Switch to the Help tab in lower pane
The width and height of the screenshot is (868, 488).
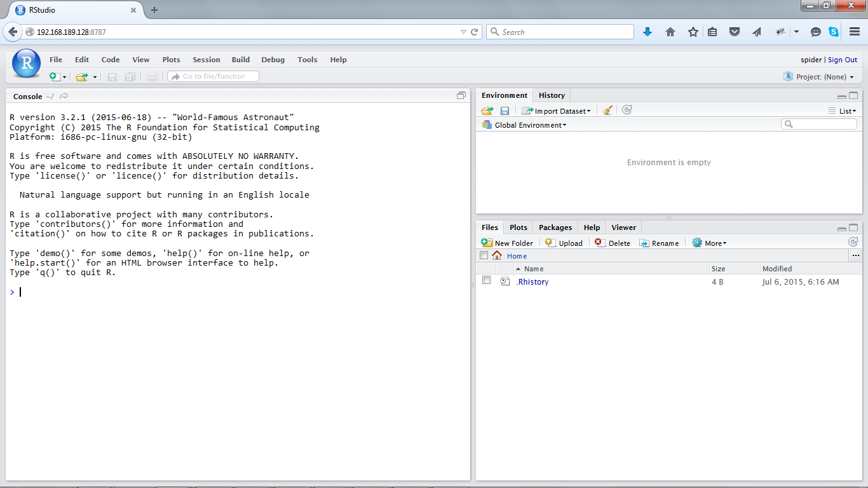[x=592, y=227]
